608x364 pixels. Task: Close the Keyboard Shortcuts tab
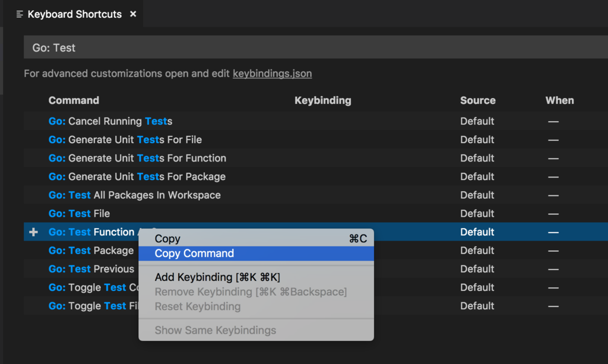pyautogui.click(x=133, y=14)
